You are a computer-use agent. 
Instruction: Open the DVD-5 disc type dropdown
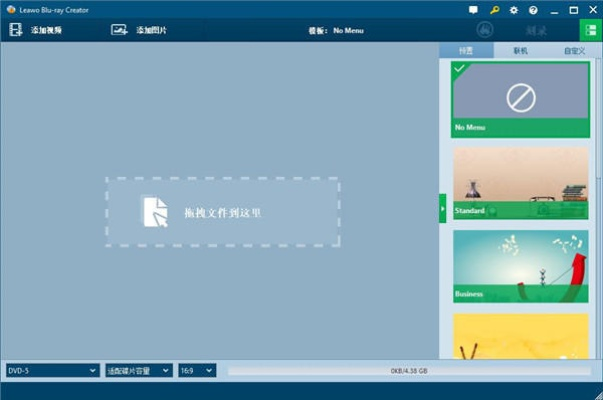[x=51, y=370]
